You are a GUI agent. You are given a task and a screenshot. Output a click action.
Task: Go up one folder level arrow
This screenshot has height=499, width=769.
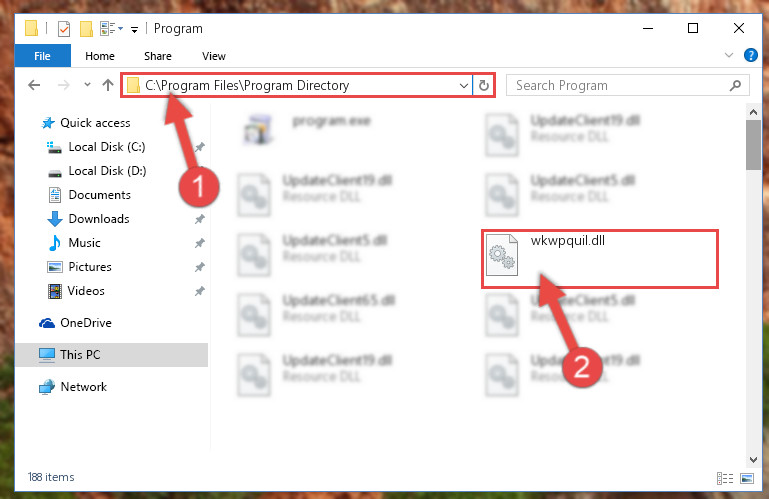point(108,85)
